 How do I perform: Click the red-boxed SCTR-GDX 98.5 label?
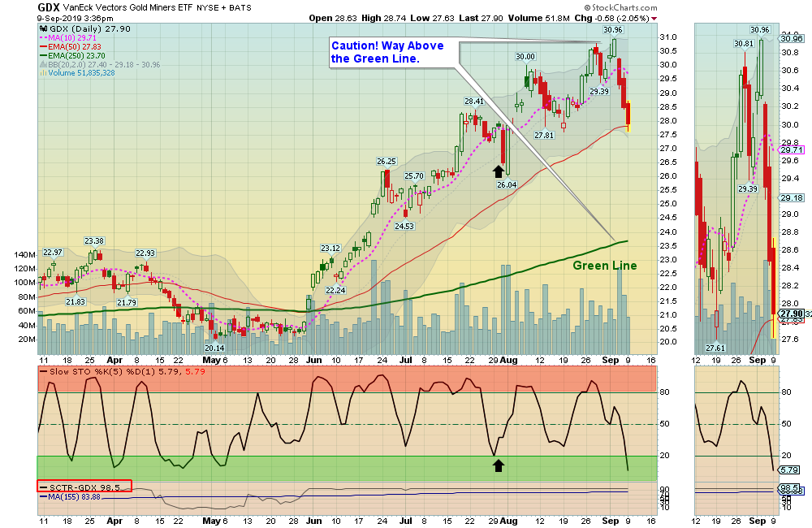click(x=84, y=487)
